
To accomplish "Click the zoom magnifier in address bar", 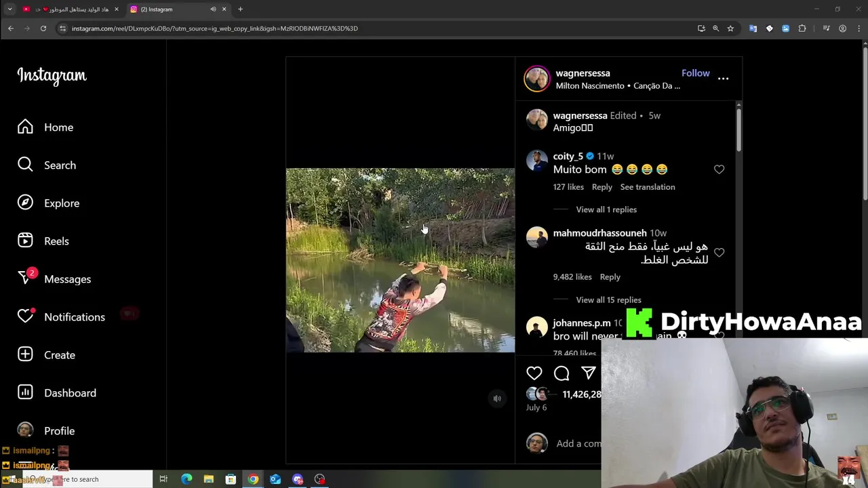I will [x=715, y=28].
